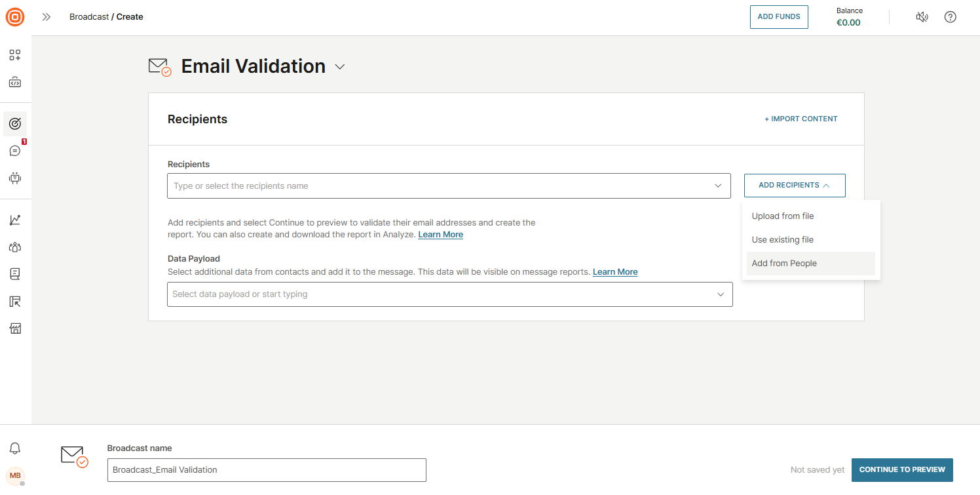Viewport: 980px width, 495px height.
Task: Open the notifications bell icon
Action: (x=14, y=448)
